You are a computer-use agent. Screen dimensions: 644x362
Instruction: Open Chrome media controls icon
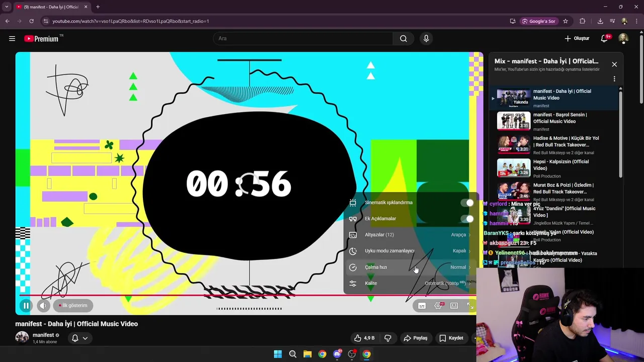pos(612,21)
